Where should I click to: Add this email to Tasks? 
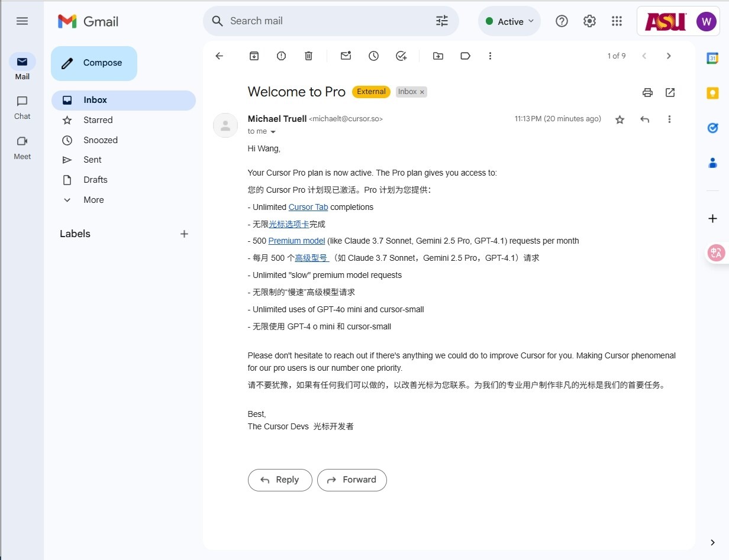401,56
